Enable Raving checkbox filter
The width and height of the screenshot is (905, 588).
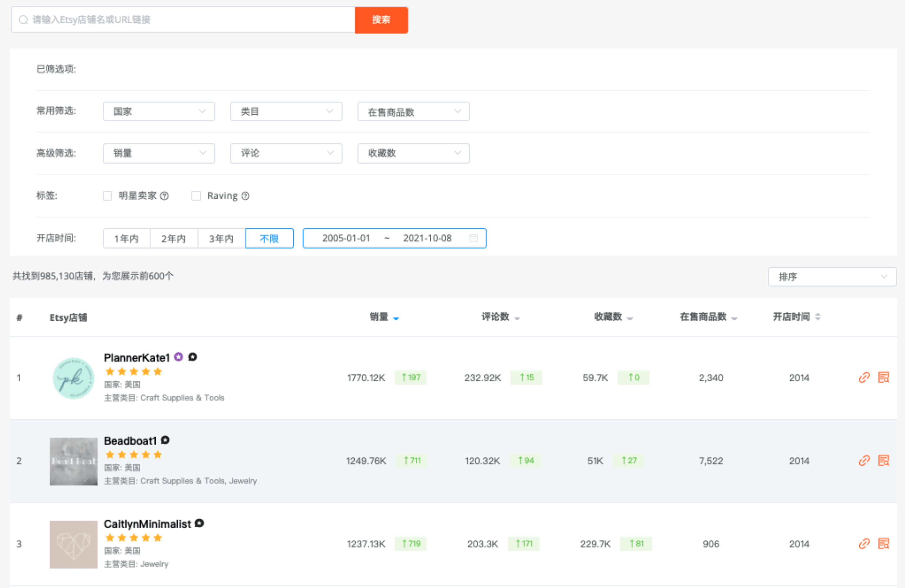pos(198,196)
